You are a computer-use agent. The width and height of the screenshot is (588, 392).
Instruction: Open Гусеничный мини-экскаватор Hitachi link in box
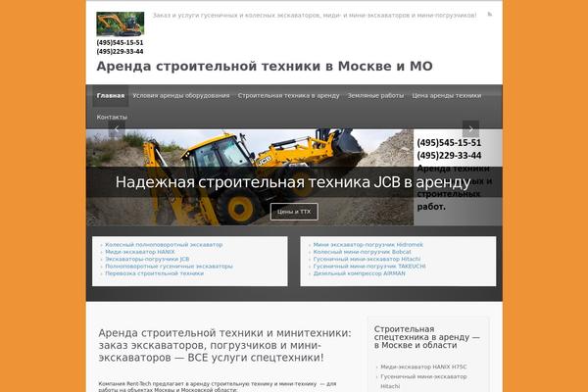pos(367,259)
